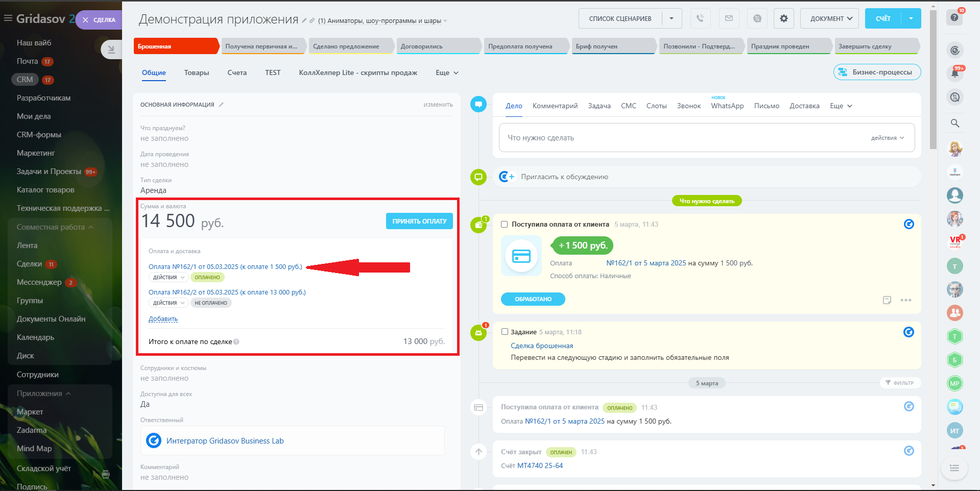Open ДЕЙСТВИЯ dropdown for payment №162/2

pyautogui.click(x=169, y=303)
